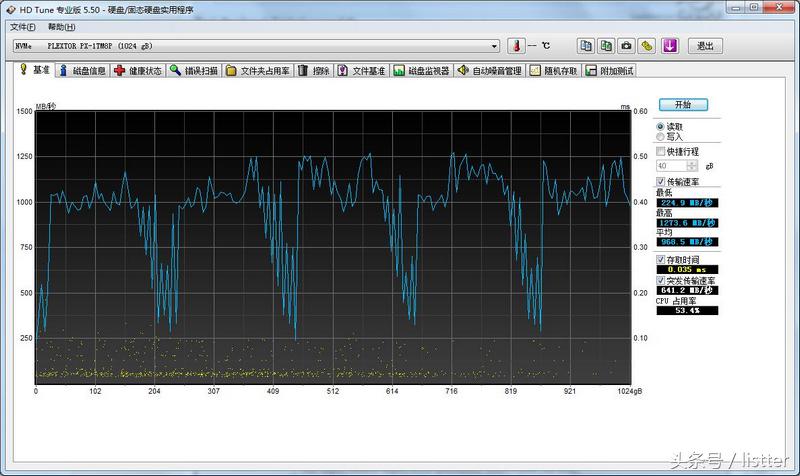Expand the PLEXTOR PX-1TM8P drive dropdown
This screenshot has width=800, height=476.
[494, 46]
